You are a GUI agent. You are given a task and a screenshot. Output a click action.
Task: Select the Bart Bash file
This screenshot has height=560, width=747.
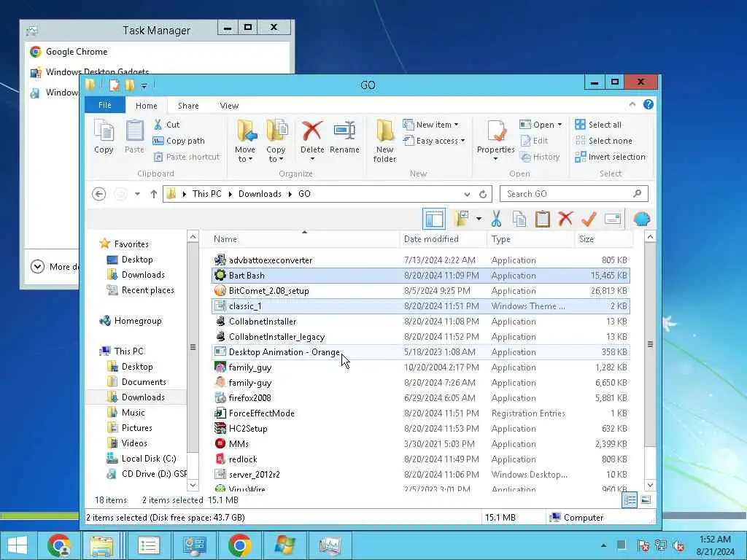[x=421, y=275]
